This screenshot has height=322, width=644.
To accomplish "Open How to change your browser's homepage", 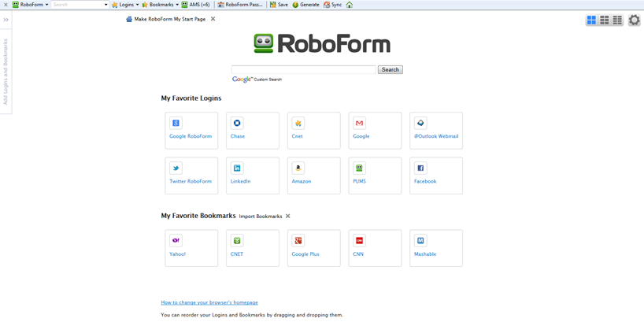I will (209, 302).
